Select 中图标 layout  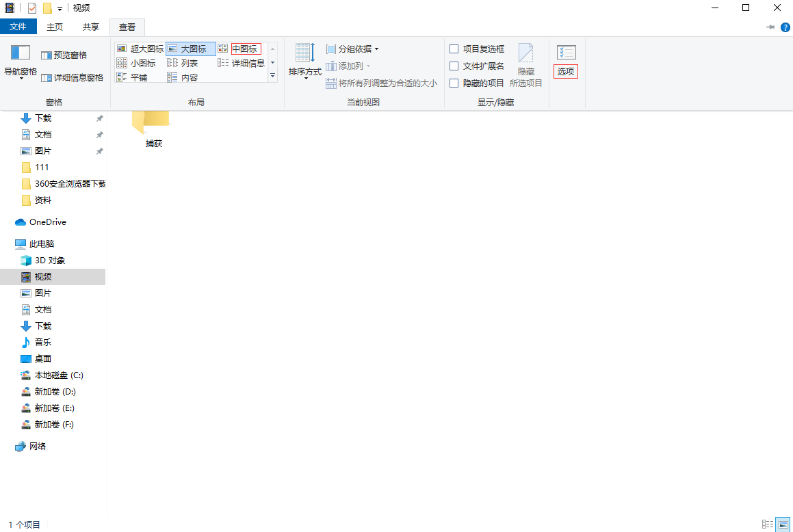[x=239, y=49]
